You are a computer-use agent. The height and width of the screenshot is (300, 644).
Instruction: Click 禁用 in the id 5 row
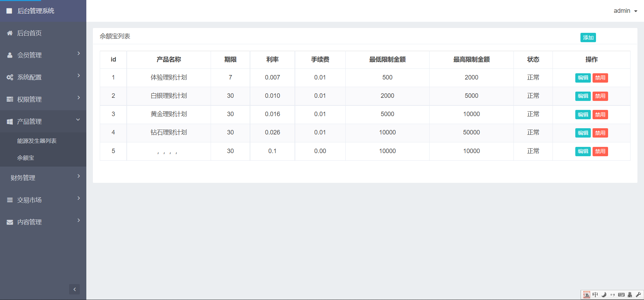pyautogui.click(x=600, y=151)
